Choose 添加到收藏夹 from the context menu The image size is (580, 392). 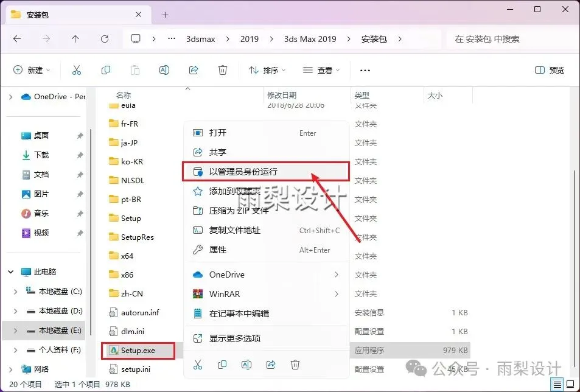(x=267, y=191)
